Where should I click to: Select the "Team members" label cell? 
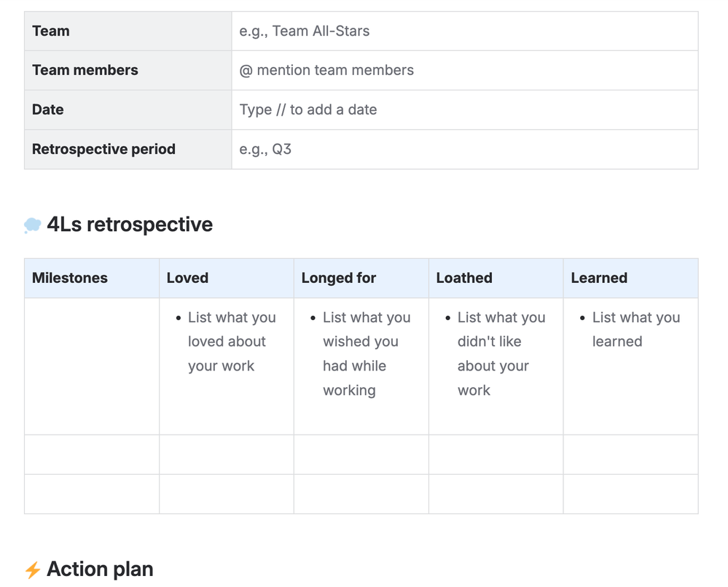click(x=85, y=71)
